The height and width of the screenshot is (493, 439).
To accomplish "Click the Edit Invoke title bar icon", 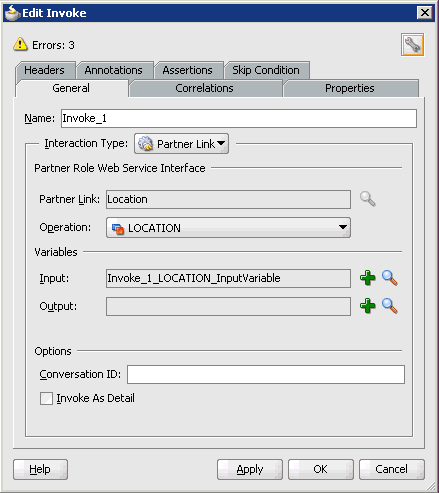I will 12,13.
